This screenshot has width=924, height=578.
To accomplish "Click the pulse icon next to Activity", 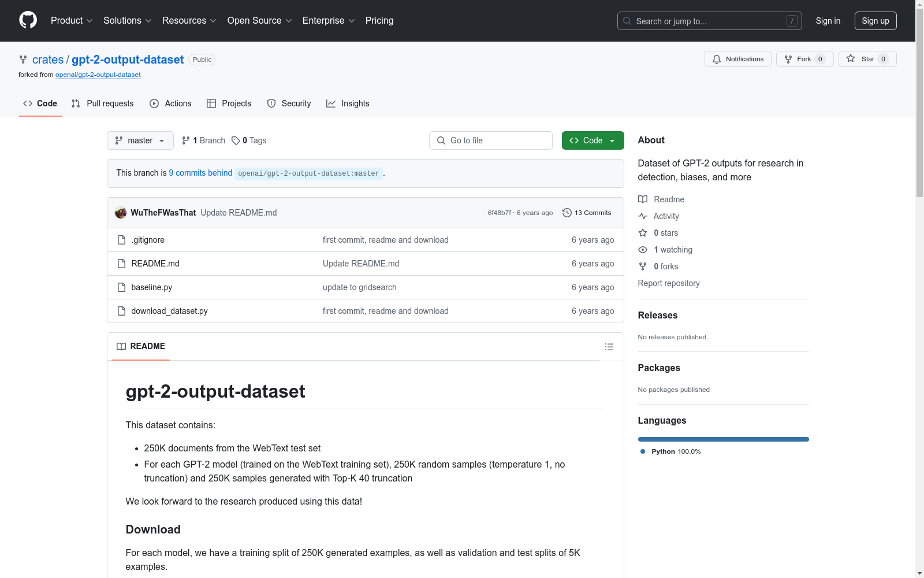I will click(x=643, y=216).
